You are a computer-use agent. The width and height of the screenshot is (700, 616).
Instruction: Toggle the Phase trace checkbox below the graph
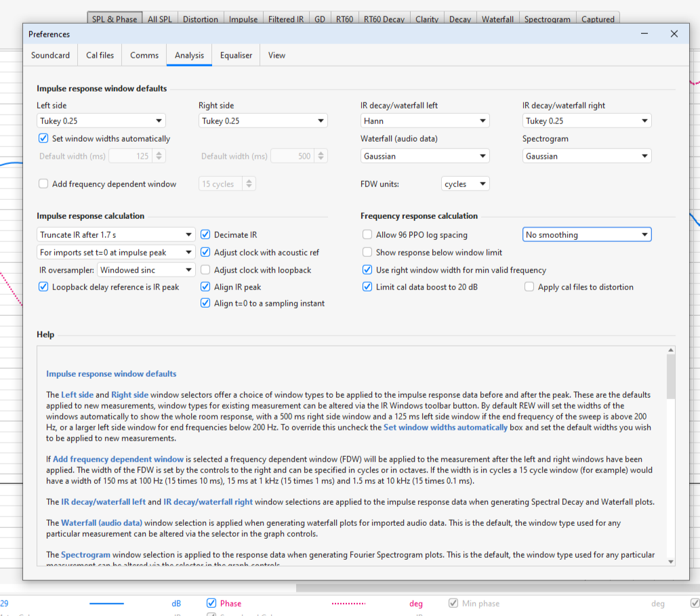211,603
